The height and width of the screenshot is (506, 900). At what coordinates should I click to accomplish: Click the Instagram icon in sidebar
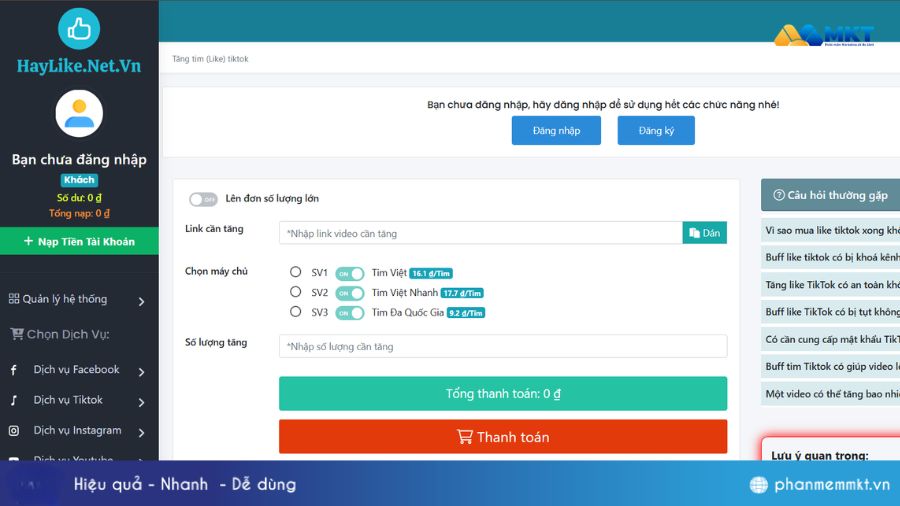coord(14,430)
